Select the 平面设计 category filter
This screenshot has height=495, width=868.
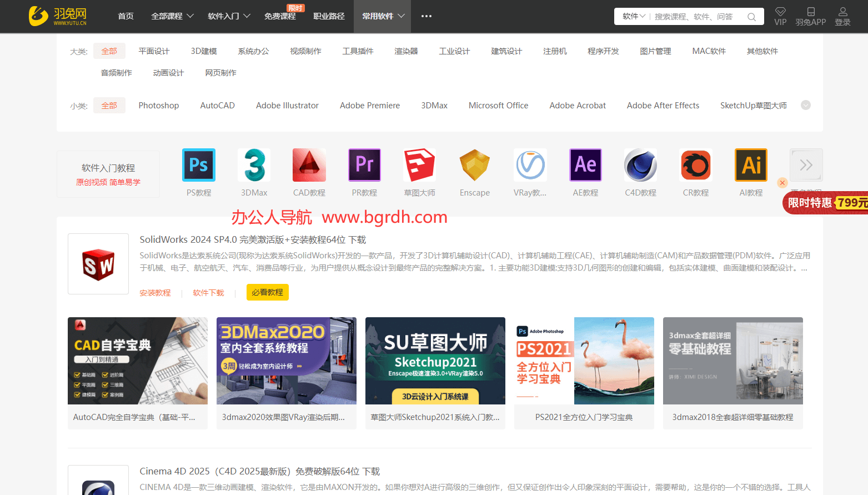pyautogui.click(x=154, y=51)
